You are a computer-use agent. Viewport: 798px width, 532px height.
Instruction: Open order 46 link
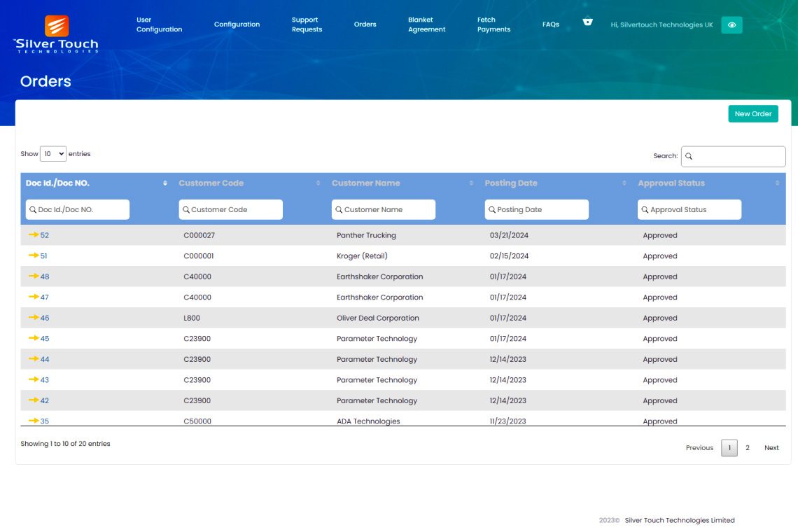tap(45, 318)
